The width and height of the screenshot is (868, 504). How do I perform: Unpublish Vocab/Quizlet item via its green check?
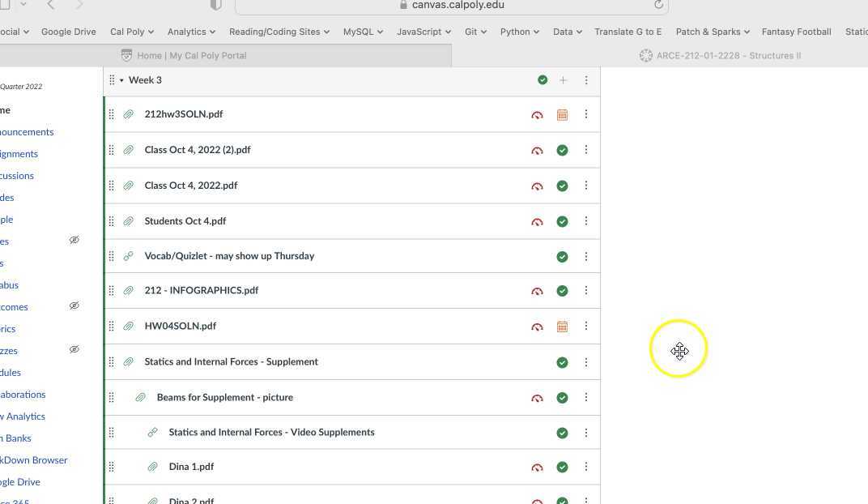point(562,257)
